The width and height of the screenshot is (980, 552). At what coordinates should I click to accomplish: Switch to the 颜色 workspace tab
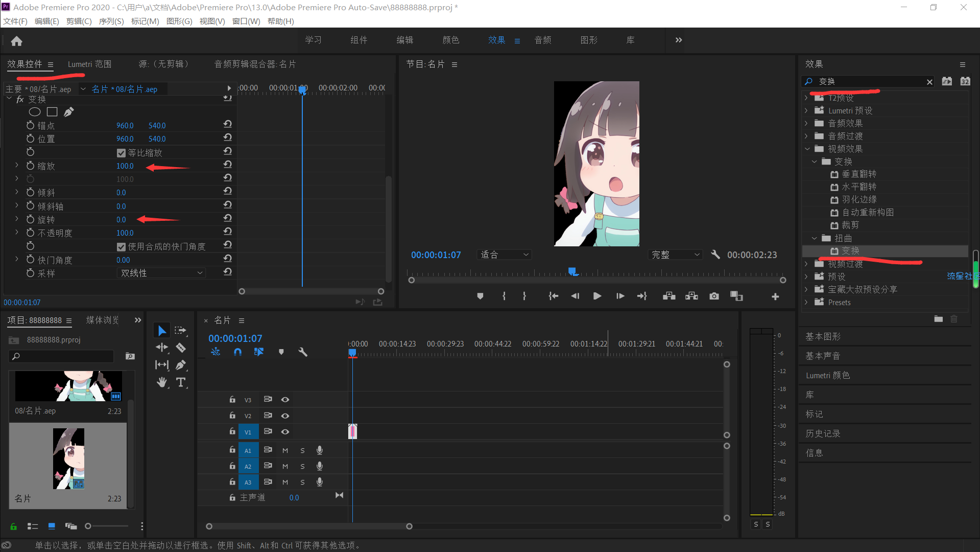(451, 40)
